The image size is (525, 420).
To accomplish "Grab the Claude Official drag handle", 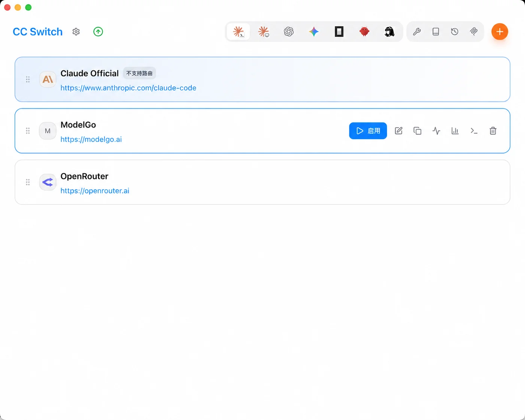I will [x=28, y=79].
